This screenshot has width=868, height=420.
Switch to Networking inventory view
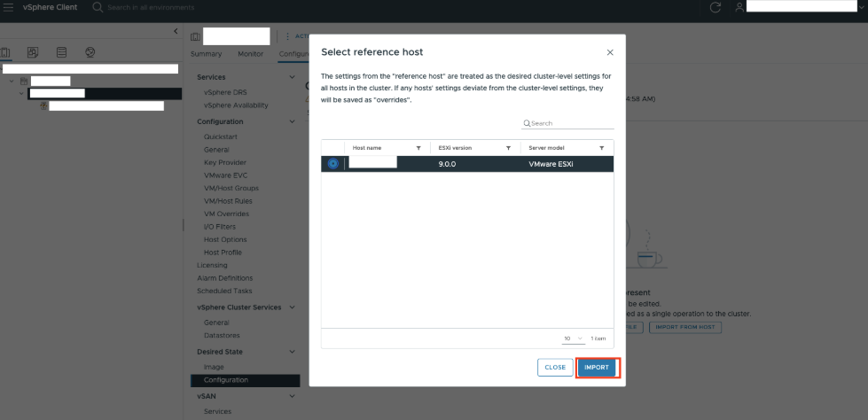coord(90,52)
